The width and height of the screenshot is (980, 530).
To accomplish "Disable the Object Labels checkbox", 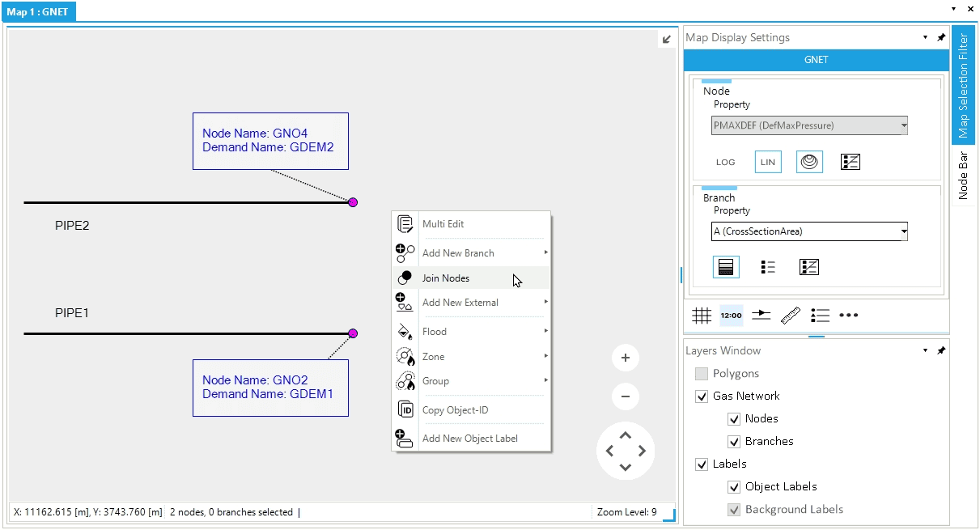I will click(734, 487).
